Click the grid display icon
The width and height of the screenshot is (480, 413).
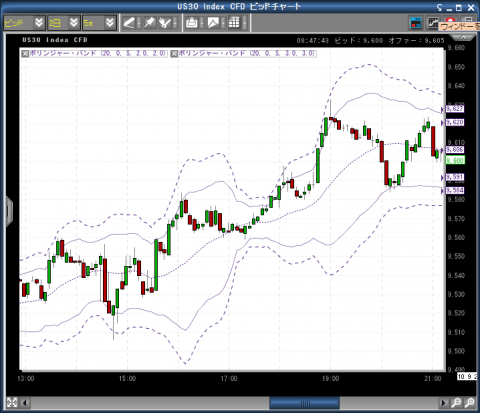(234, 23)
